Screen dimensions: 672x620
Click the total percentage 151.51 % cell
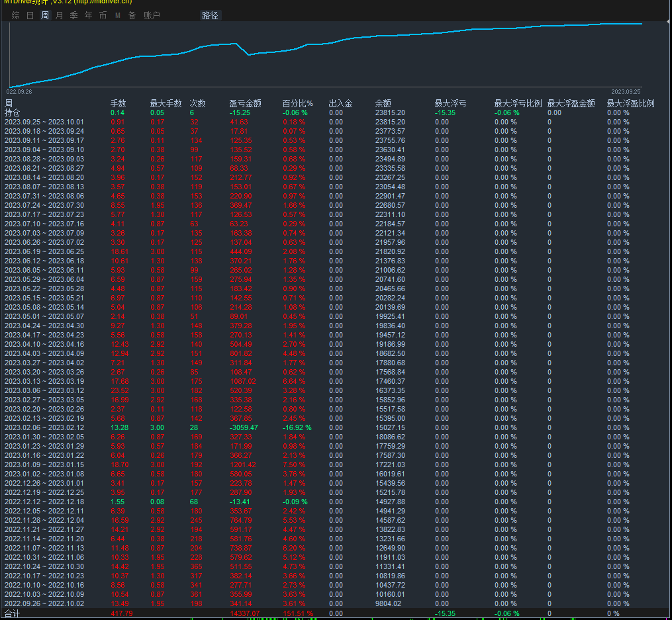(298, 613)
